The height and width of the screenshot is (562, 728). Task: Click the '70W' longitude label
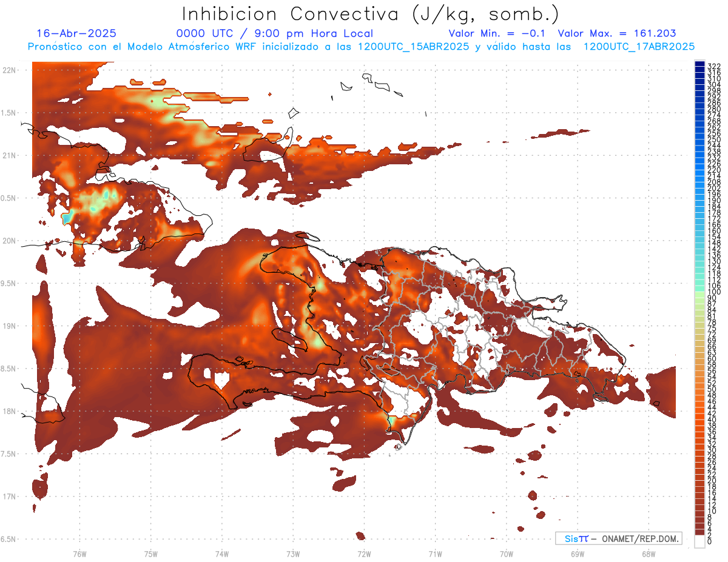point(506,554)
